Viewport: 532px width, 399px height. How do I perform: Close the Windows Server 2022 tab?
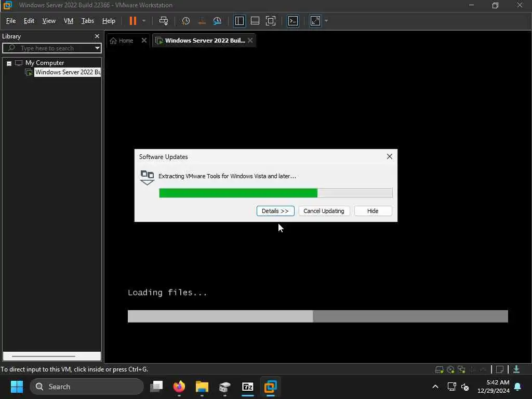(x=250, y=41)
